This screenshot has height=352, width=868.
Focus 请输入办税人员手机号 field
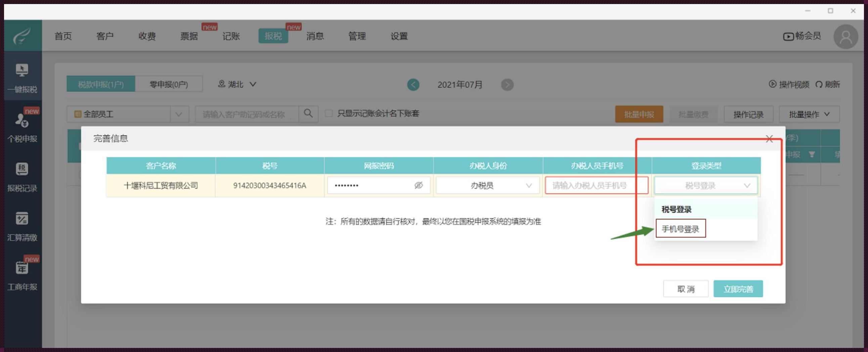tap(596, 185)
